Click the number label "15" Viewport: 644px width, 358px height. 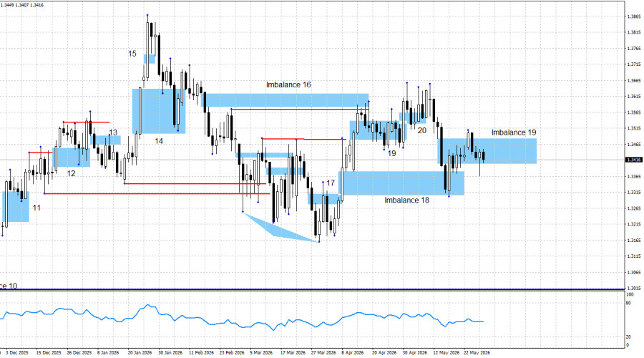point(132,54)
